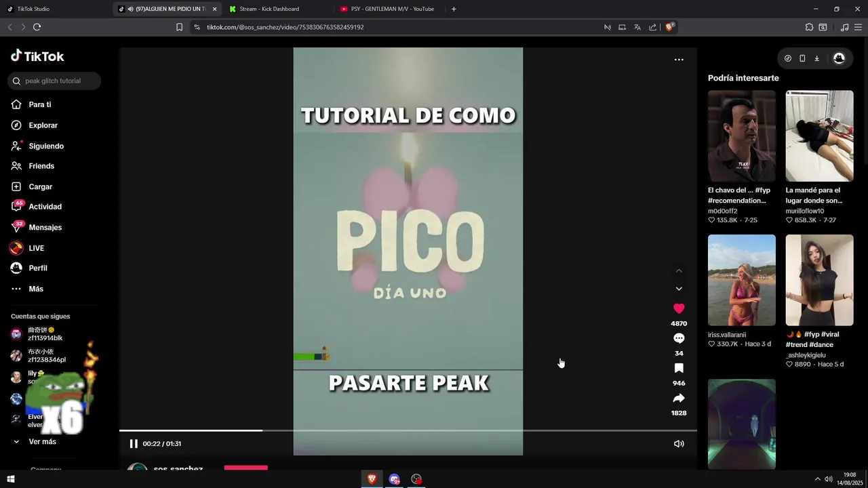Click the share arrow icon
This screenshot has height=488, width=868.
pyautogui.click(x=679, y=398)
